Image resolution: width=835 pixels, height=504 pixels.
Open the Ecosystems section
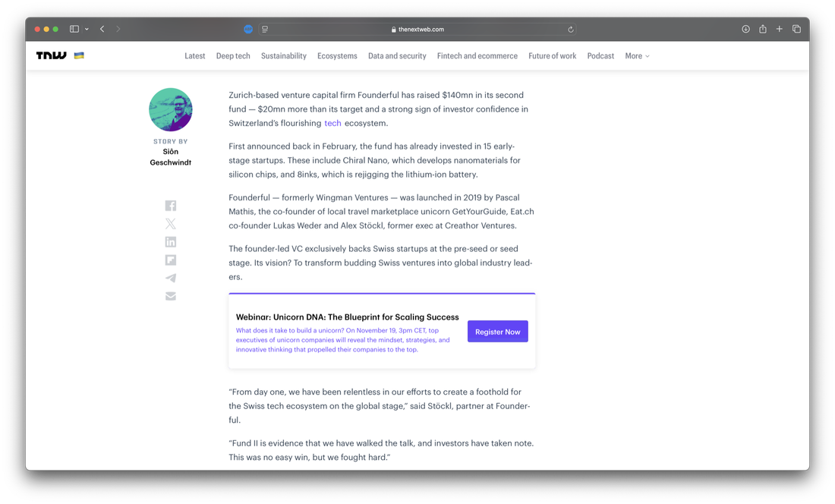coord(337,56)
